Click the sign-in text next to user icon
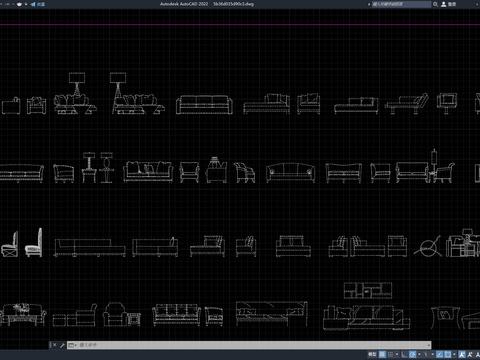The height and width of the screenshot is (360, 480). 452,4
